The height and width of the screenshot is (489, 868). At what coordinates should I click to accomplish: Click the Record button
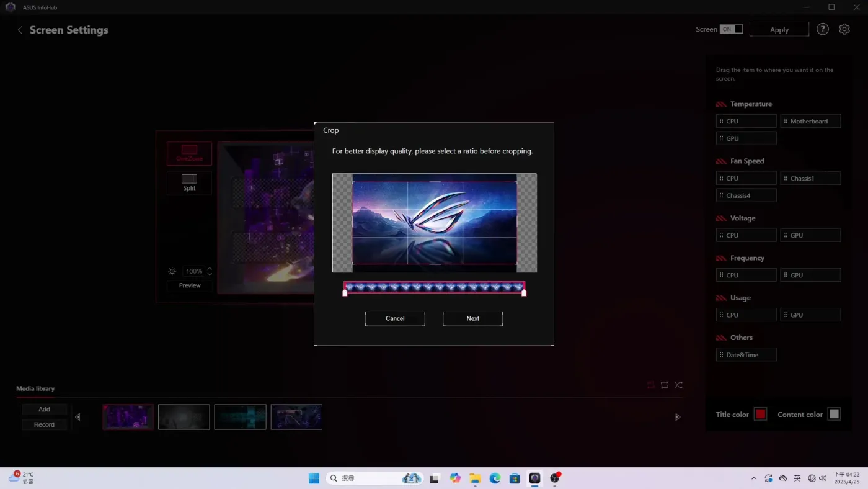pos(44,424)
